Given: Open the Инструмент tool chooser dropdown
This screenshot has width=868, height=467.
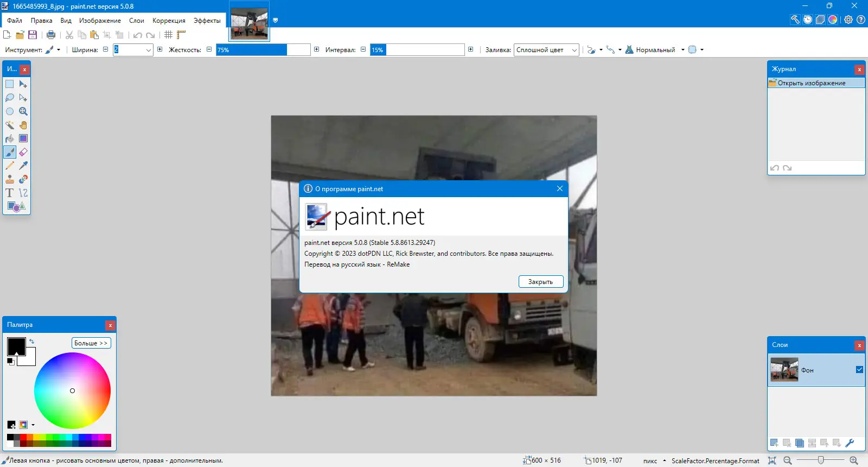Looking at the screenshot, I should point(53,49).
